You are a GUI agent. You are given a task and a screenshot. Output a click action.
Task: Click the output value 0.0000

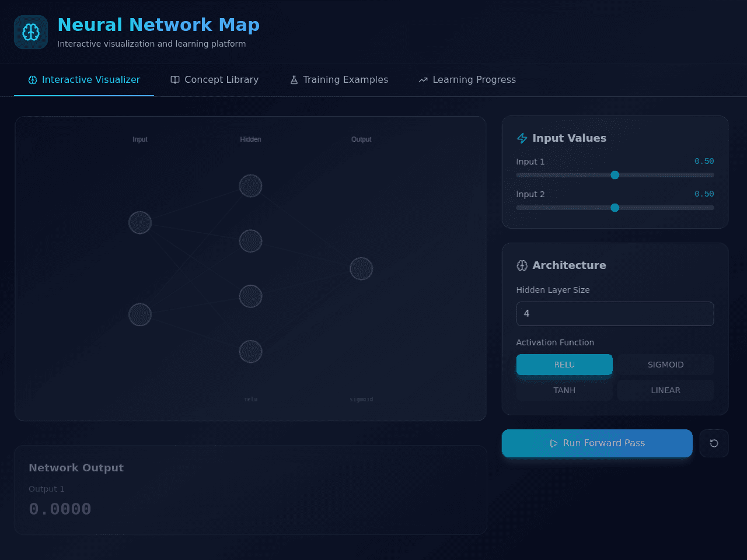[x=60, y=509]
